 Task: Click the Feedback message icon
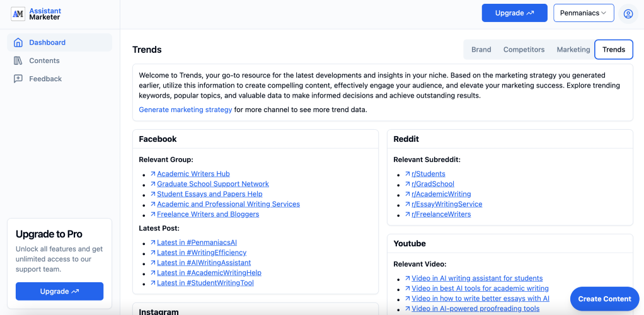coord(18,79)
